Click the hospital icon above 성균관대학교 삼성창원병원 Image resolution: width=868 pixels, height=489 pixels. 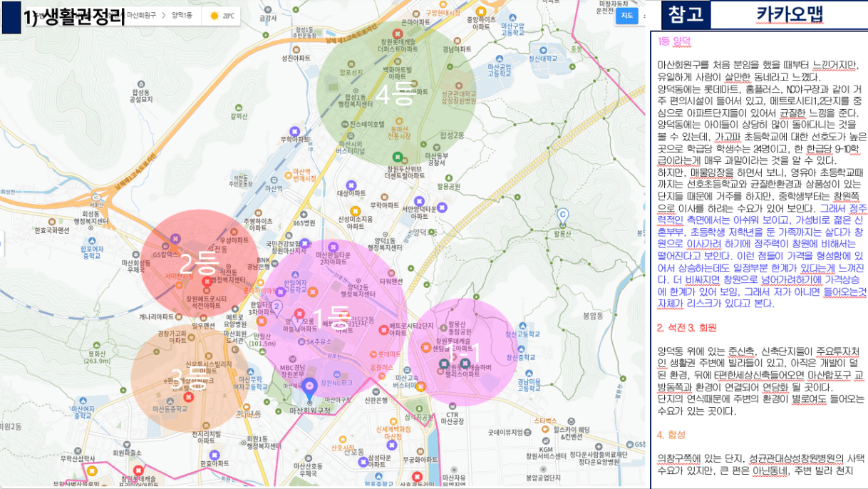(458, 84)
